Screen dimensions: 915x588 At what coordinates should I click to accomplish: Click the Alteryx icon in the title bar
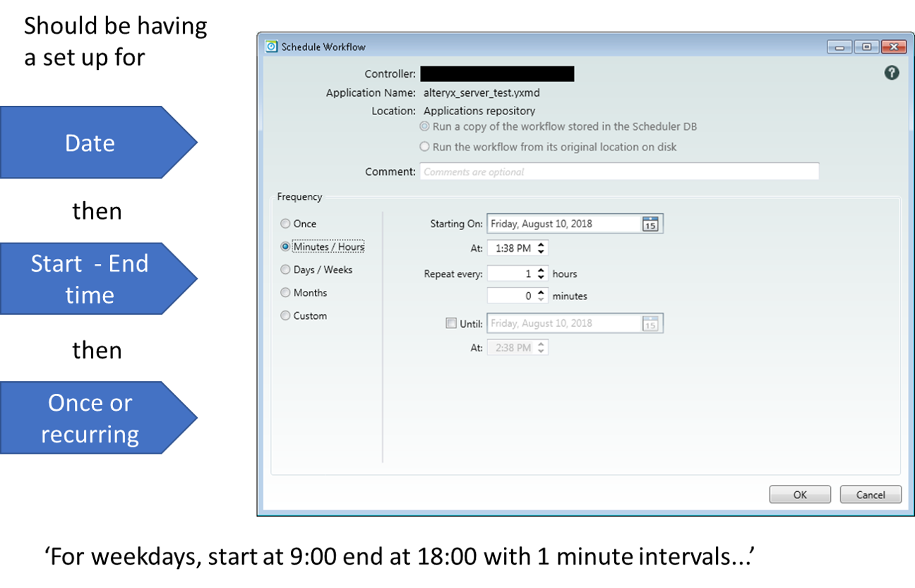(x=270, y=46)
